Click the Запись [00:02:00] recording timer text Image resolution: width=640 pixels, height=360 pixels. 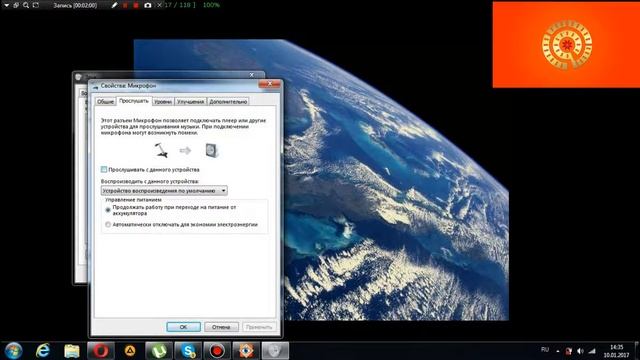75,5
